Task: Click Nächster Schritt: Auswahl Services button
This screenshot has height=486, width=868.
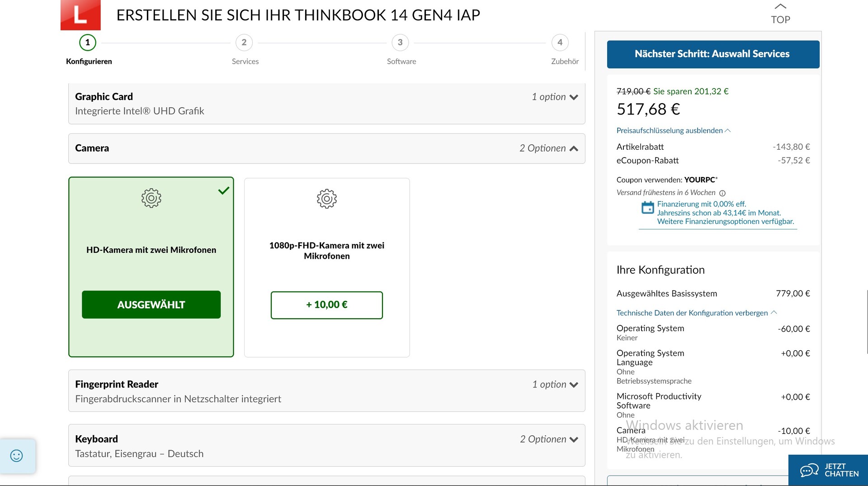Action: (712, 54)
